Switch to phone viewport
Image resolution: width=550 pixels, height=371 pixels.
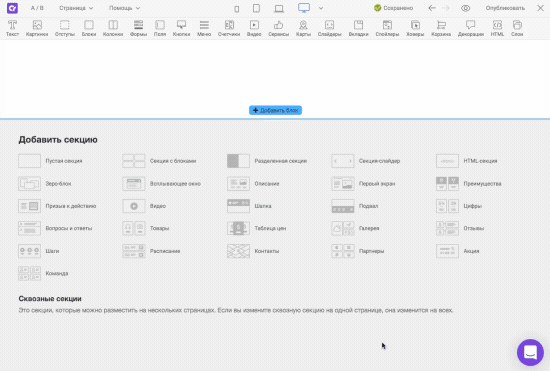click(x=237, y=9)
